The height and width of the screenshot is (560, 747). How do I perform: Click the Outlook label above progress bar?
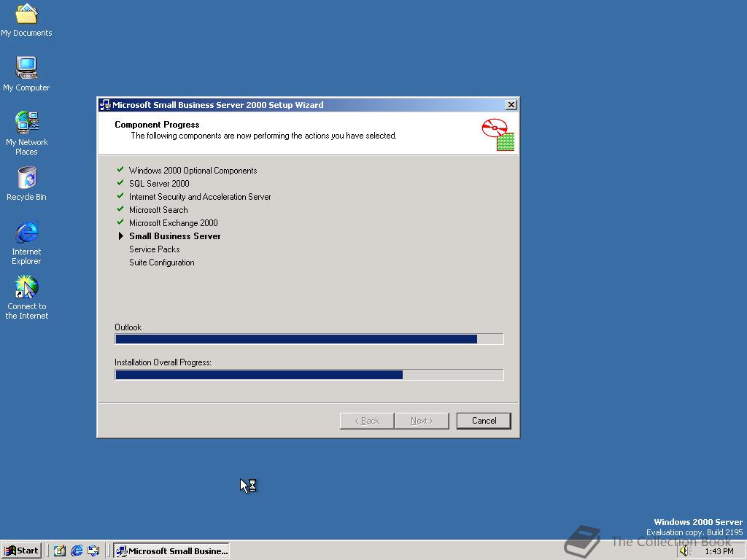point(128,327)
